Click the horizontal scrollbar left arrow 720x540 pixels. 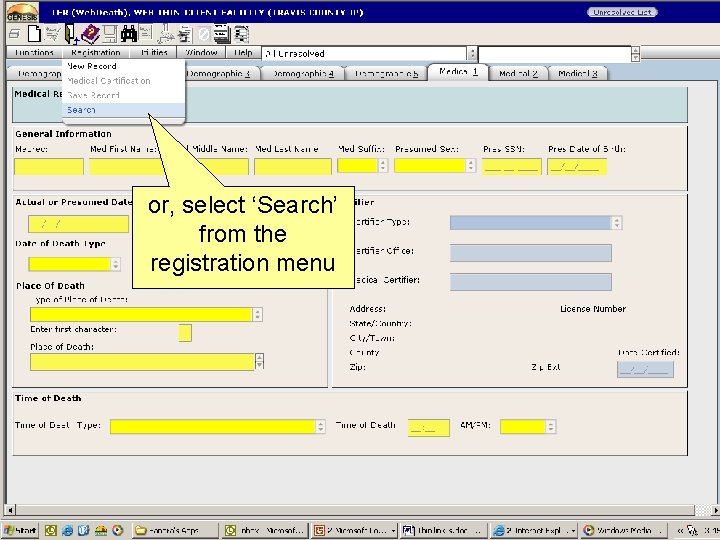click(x=10, y=510)
